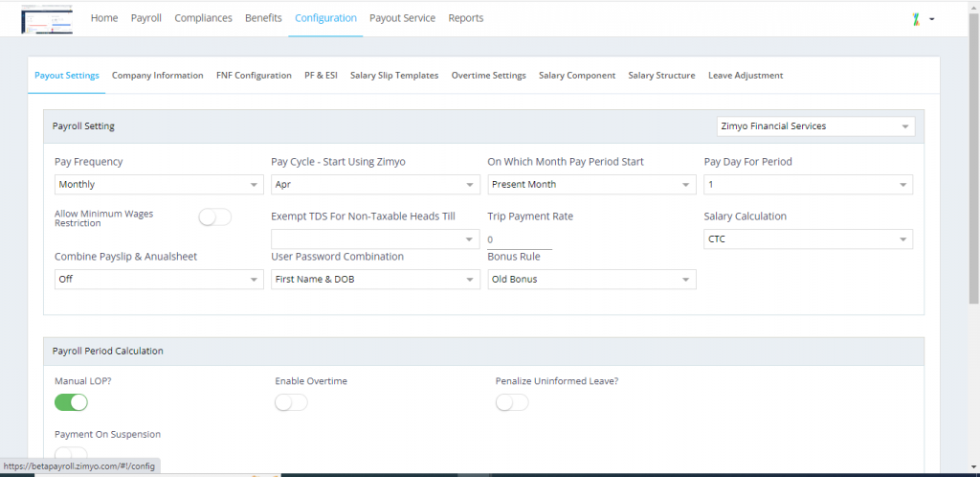Viewport: 980px width, 477px height.
Task: Switch to the Company Information tab
Action: coord(158,75)
